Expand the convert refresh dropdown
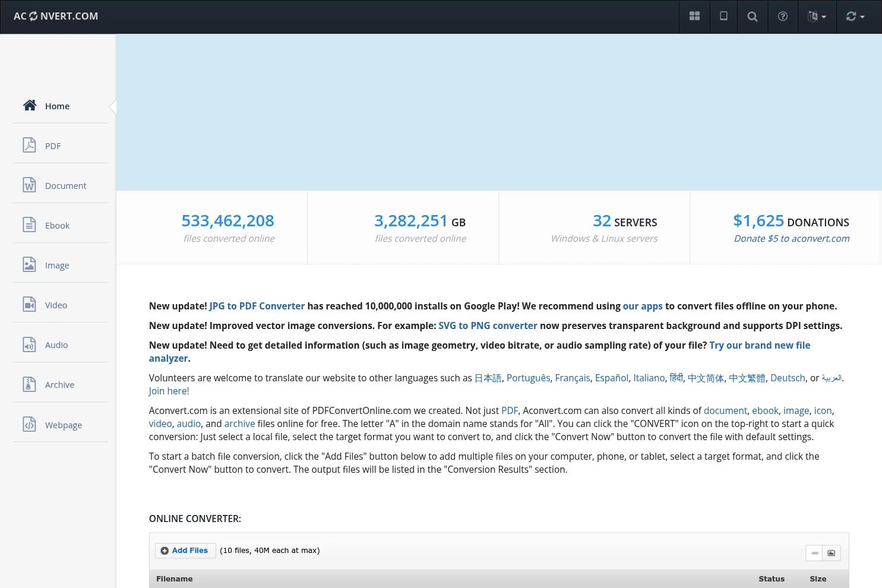The height and width of the screenshot is (588, 882). (x=855, y=17)
